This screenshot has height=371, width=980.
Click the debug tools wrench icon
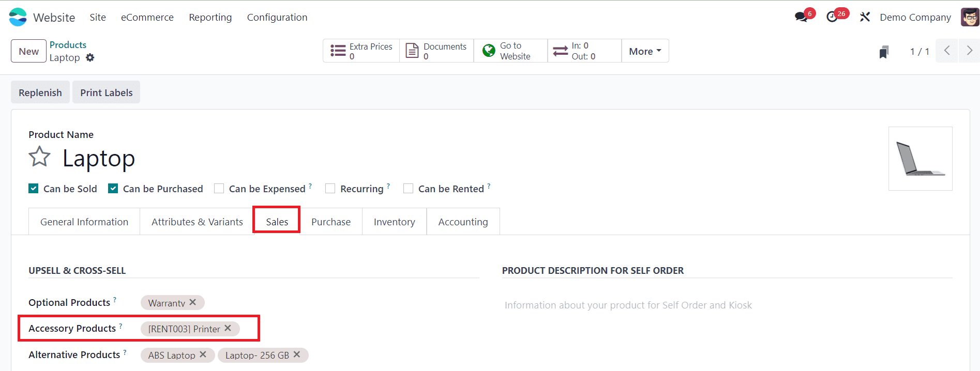click(x=865, y=17)
